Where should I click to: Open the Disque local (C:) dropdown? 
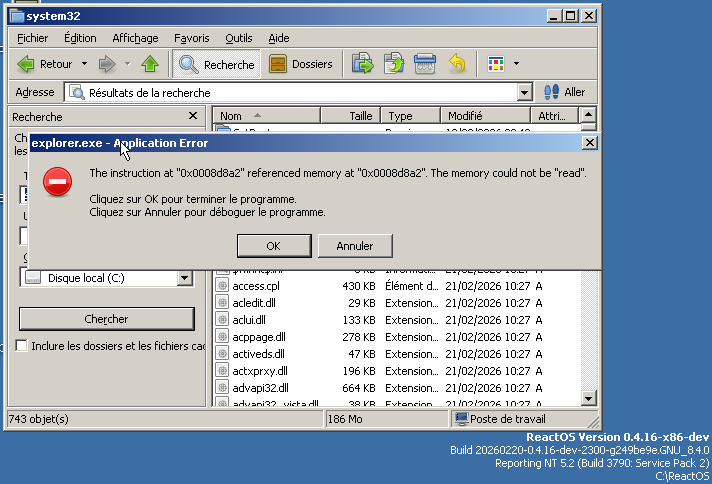184,278
